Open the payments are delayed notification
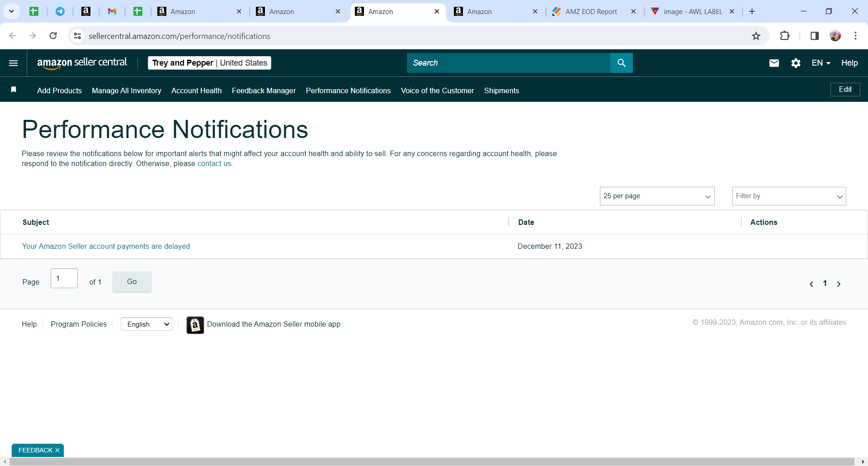 106,246
